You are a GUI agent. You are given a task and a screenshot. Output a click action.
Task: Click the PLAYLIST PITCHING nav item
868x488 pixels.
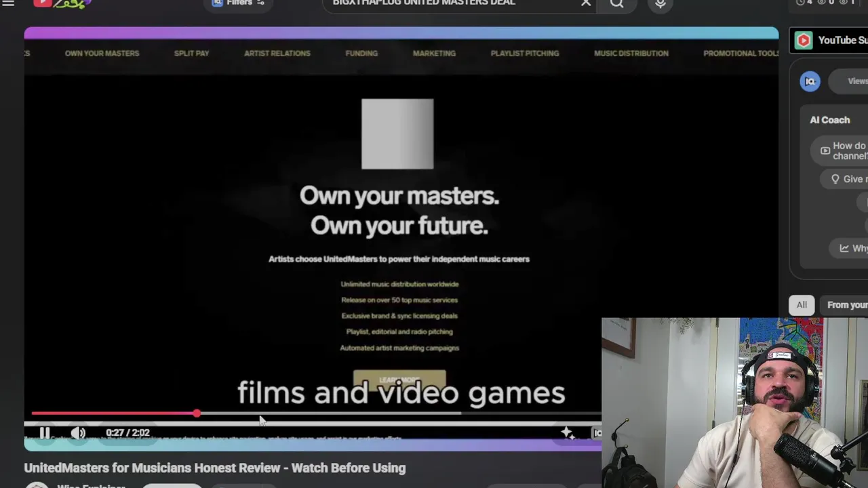(525, 54)
